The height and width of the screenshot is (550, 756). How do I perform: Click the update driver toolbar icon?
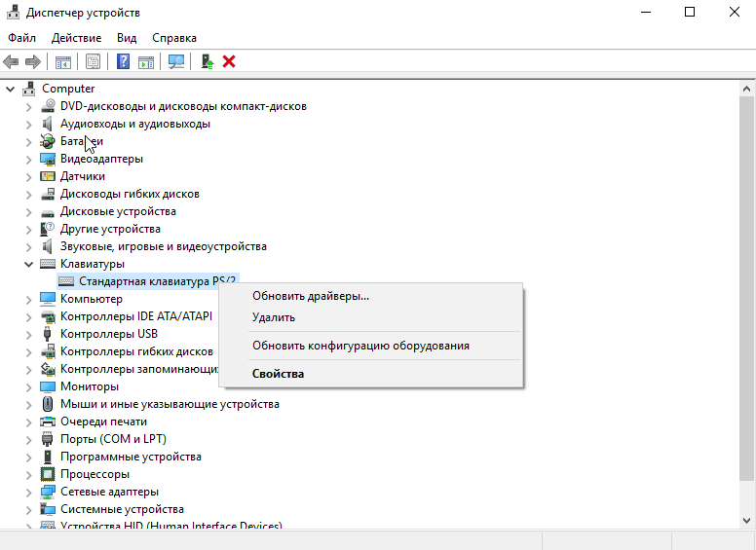point(208,61)
